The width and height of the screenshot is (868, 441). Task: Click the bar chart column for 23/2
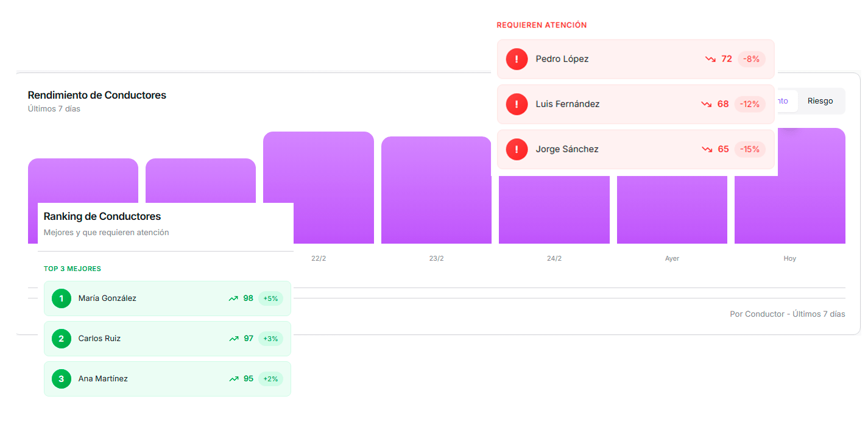pyautogui.click(x=436, y=190)
